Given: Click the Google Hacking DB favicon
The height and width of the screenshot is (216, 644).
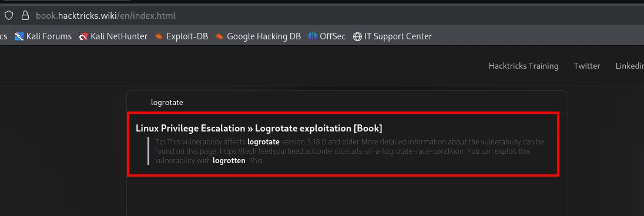Looking at the screenshot, I should pos(220,36).
